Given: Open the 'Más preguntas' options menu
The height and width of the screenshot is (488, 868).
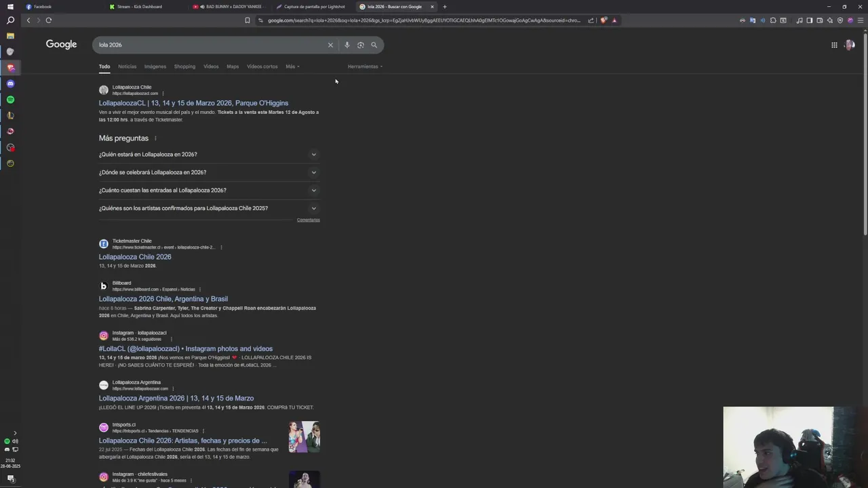Looking at the screenshot, I should pyautogui.click(x=155, y=138).
